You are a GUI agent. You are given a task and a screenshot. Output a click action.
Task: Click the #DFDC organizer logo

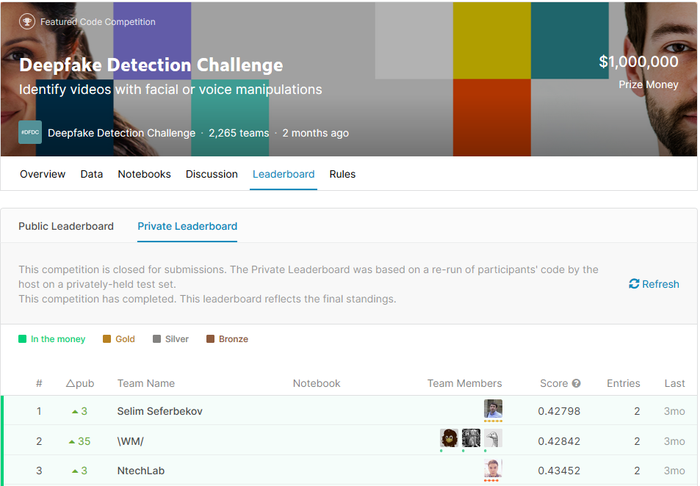tap(30, 132)
